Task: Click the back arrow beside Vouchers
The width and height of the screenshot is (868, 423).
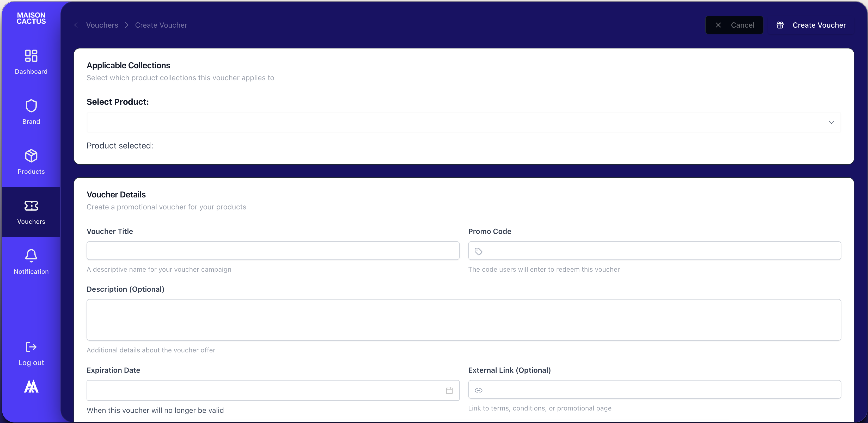Action: pyautogui.click(x=77, y=25)
